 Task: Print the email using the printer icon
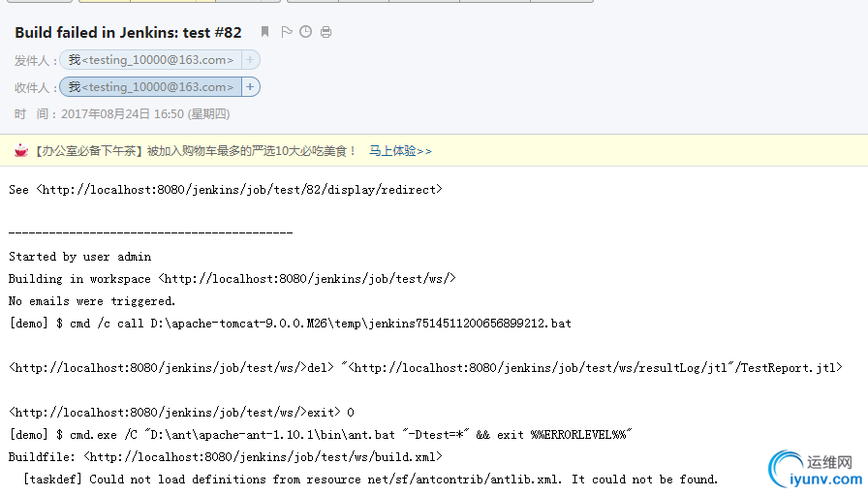point(326,32)
